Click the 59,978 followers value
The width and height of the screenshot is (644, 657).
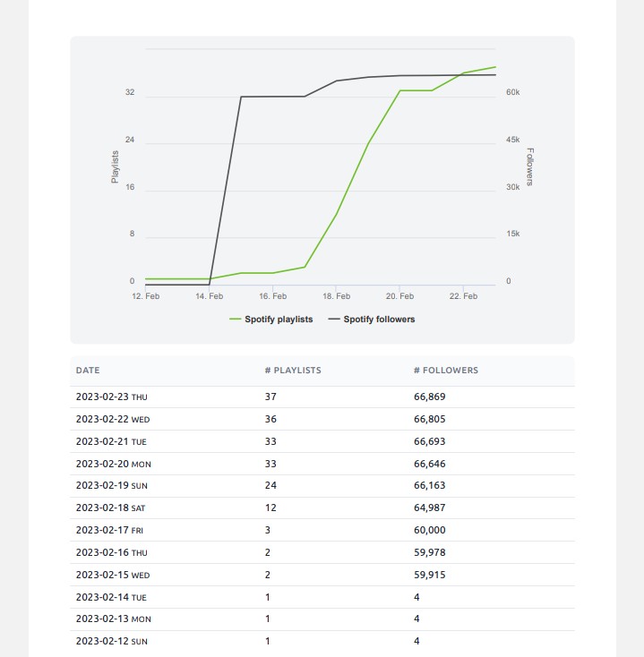click(429, 552)
